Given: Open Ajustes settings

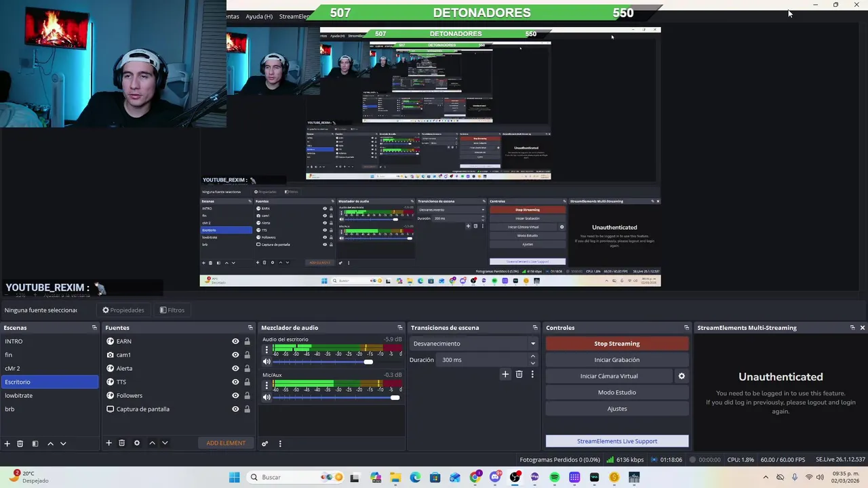Looking at the screenshot, I should pyautogui.click(x=617, y=409).
